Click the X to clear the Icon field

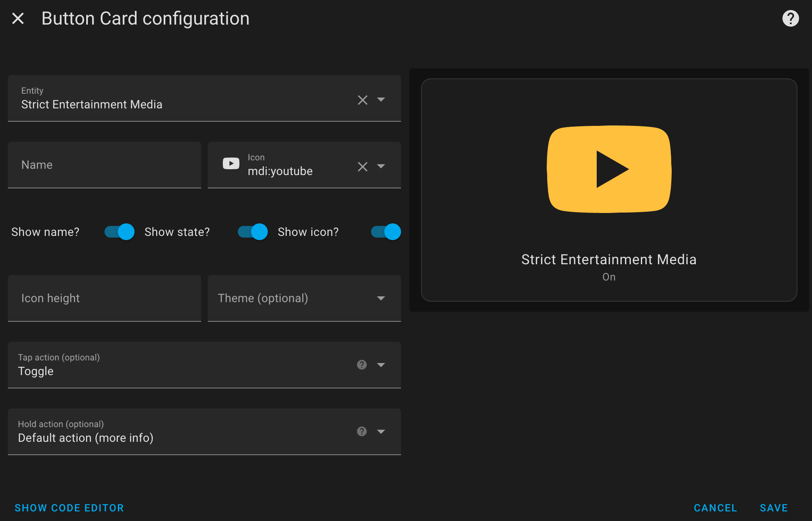[x=362, y=166]
